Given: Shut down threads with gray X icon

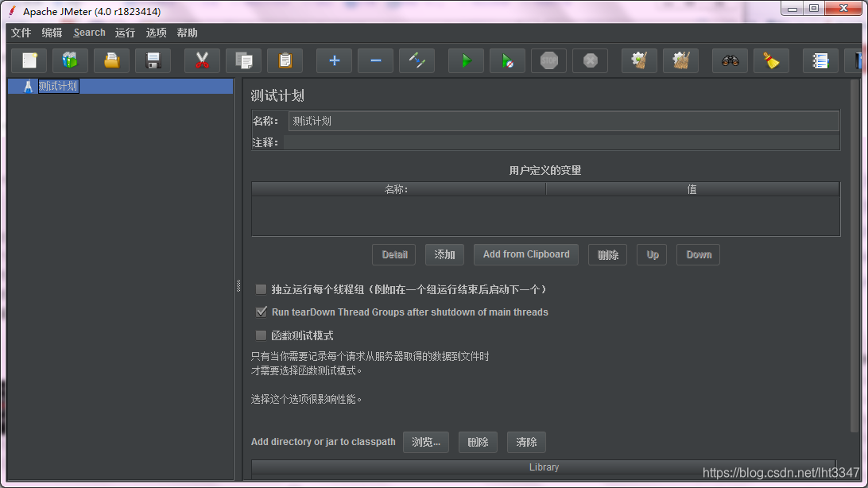Looking at the screenshot, I should [x=590, y=60].
